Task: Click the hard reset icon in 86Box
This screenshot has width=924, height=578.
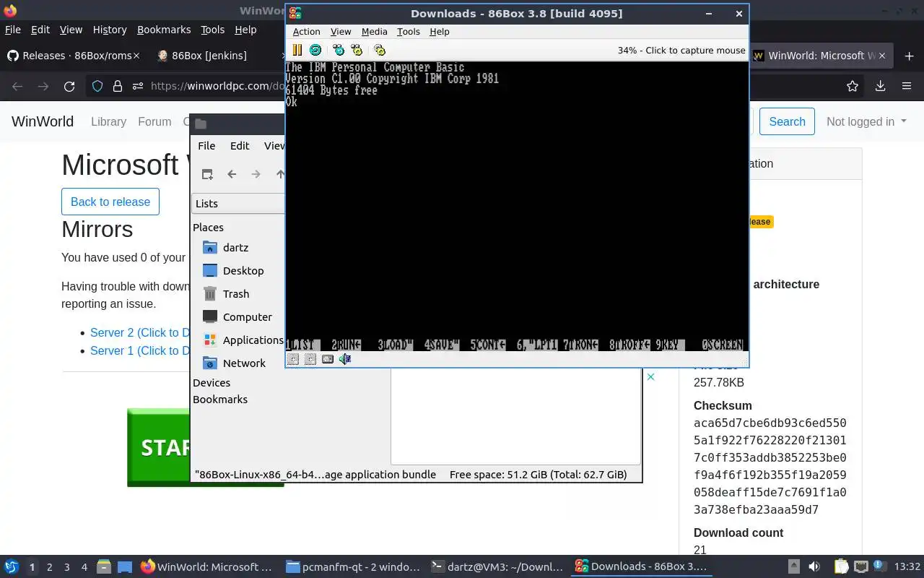Action: pos(315,50)
